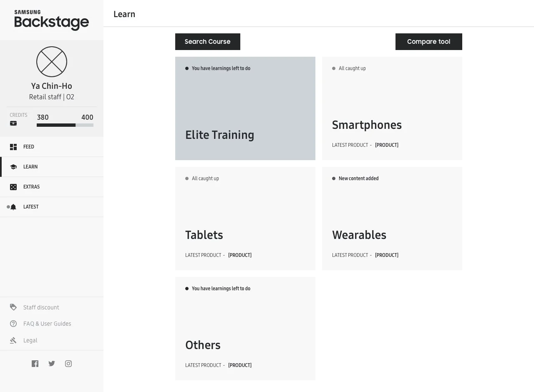
Task: Click the Learn graduation cap icon
Action: click(13, 167)
